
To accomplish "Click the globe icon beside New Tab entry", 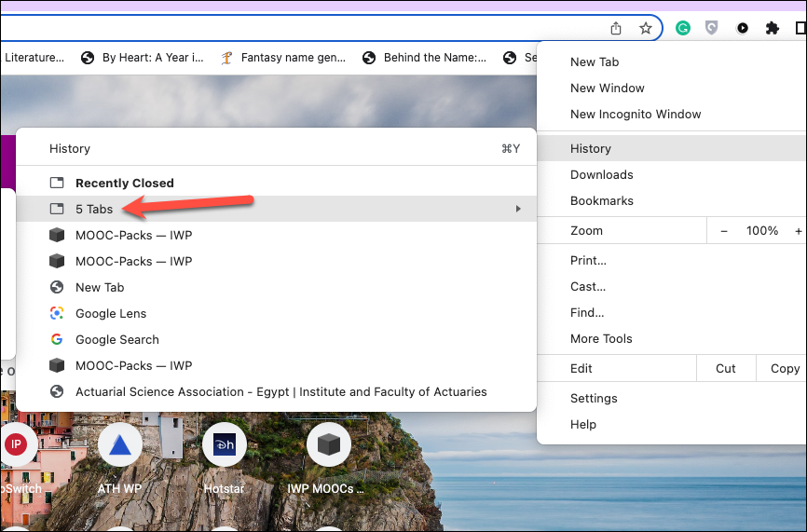I will coord(57,287).
